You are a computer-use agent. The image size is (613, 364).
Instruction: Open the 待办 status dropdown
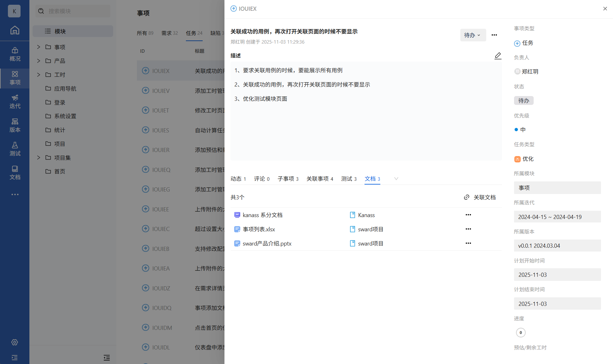[x=473, y=35]
